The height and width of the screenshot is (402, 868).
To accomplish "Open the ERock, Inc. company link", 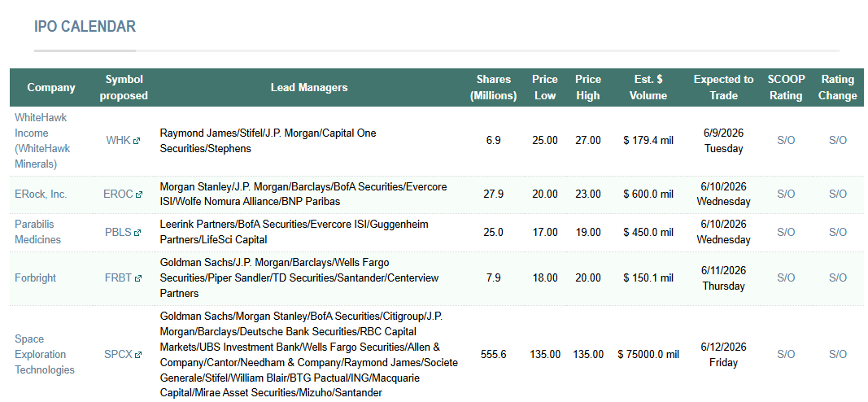I will pyautogui.click(x=41, y=194).
